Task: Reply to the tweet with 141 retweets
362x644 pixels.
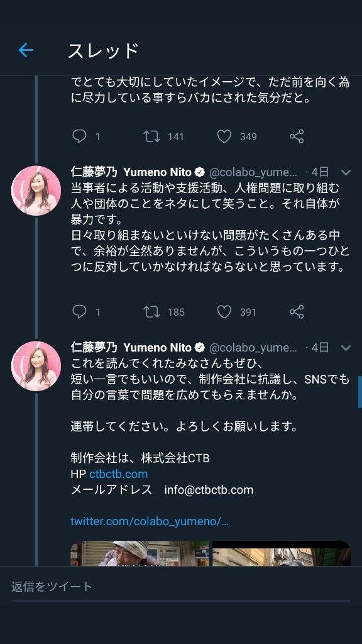Action: coord(79,136)
